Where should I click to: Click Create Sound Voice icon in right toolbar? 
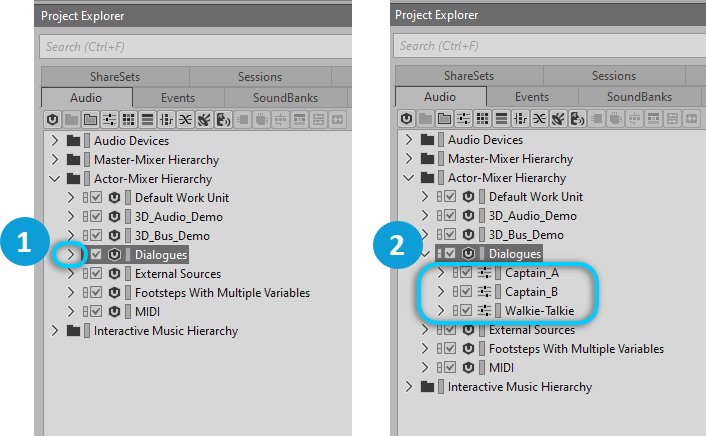[577, 119]
